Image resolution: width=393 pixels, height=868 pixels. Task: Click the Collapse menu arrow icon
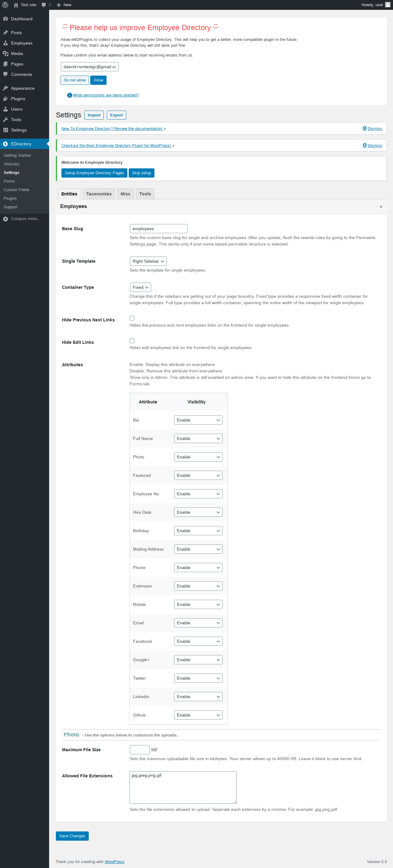6,219
